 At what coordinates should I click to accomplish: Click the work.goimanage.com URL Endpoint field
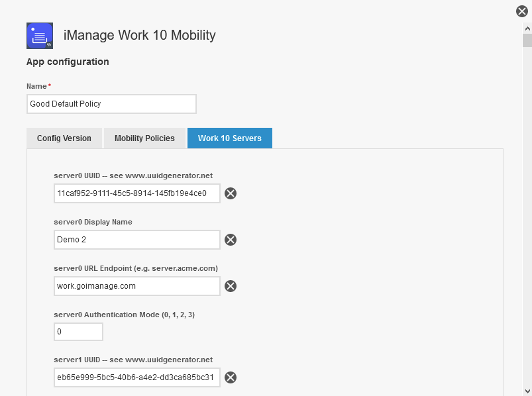point(137,286)
